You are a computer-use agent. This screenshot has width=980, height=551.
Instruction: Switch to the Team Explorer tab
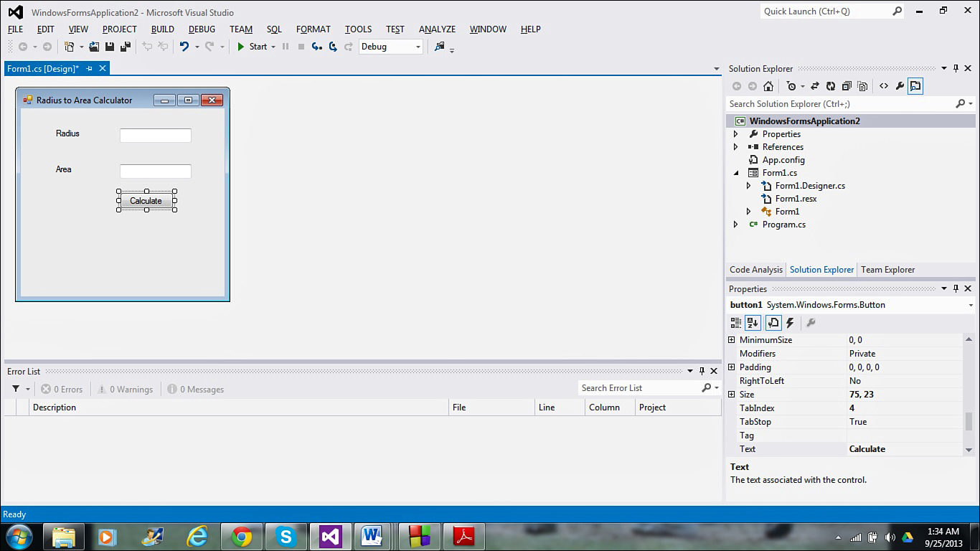(888, 270)
